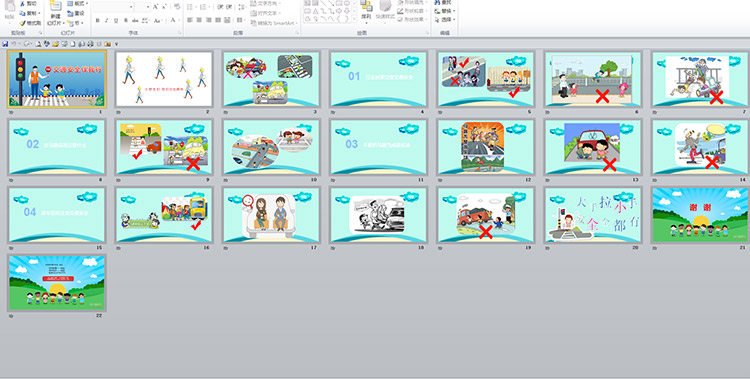
Task: Open the slide Layout (版式) dropdown
Action: click(77, 3)
